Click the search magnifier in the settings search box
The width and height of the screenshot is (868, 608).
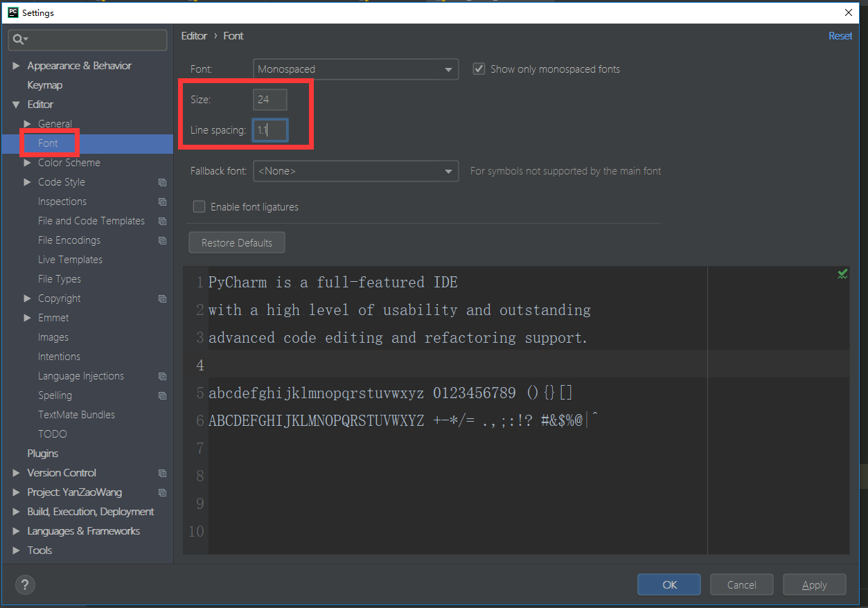19,39
